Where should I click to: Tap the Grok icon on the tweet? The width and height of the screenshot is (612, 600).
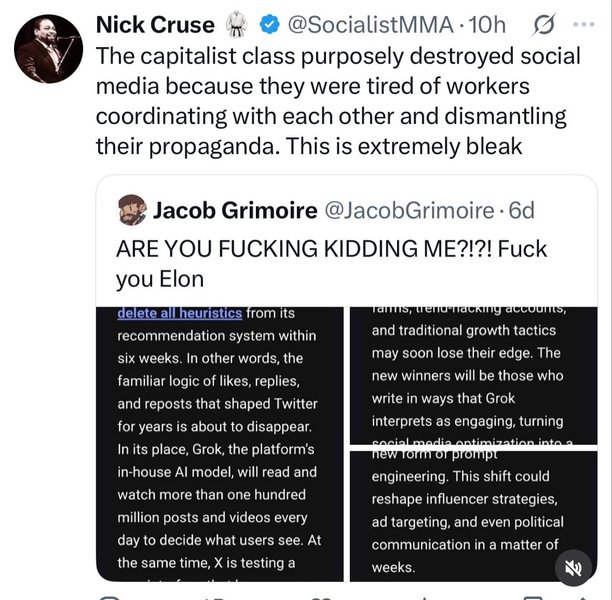point(547,25)
